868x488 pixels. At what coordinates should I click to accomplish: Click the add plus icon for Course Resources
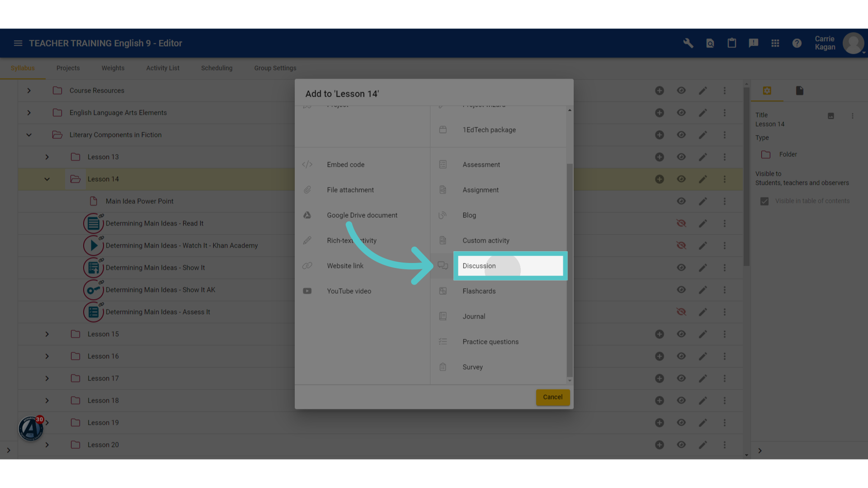[x=660, y=90]
